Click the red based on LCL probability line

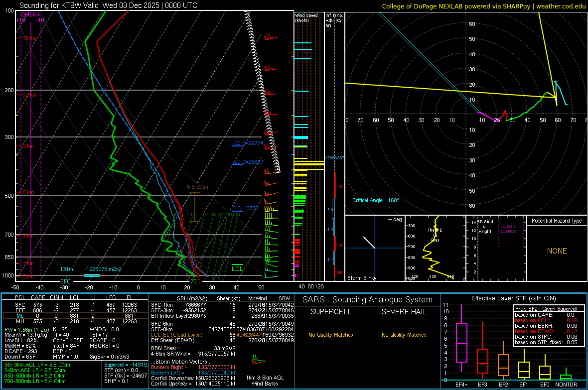546,320
